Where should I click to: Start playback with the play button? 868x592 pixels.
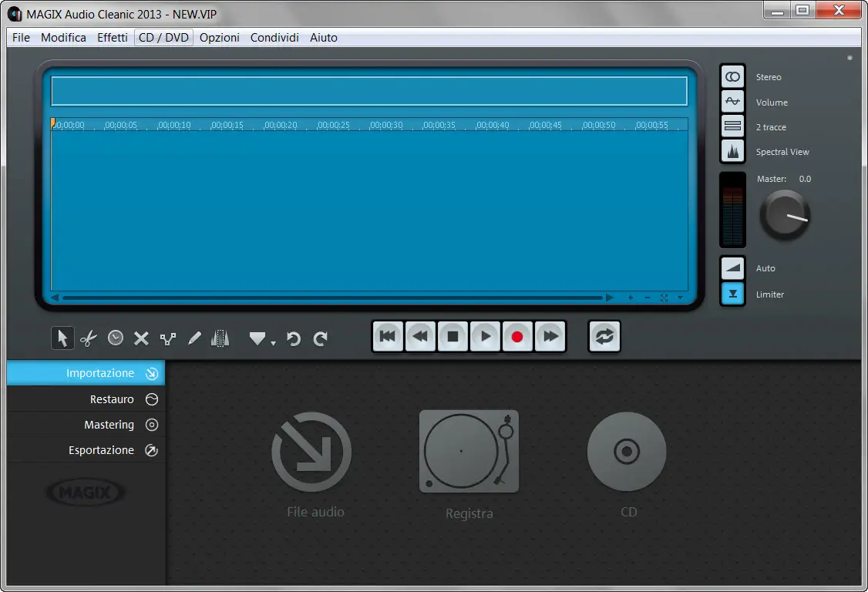click(485, 336)
